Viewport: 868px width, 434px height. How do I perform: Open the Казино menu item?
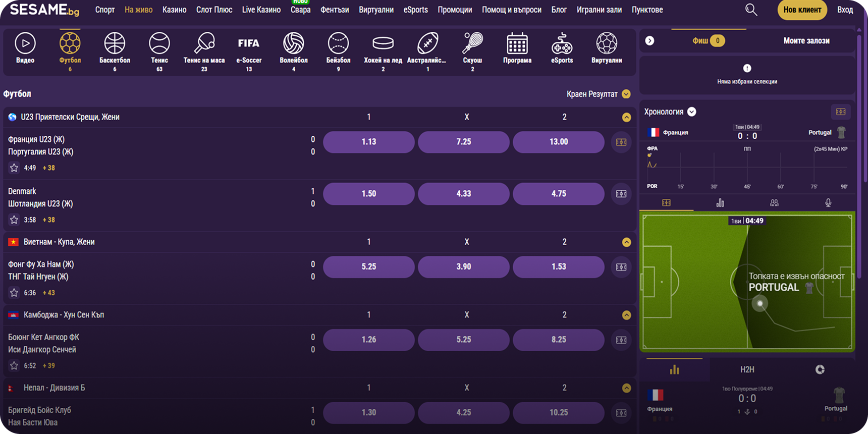[x=174, y=10]
